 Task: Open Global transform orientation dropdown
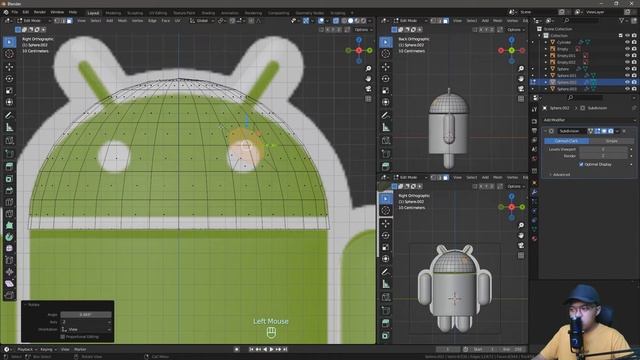click(202, 20)
